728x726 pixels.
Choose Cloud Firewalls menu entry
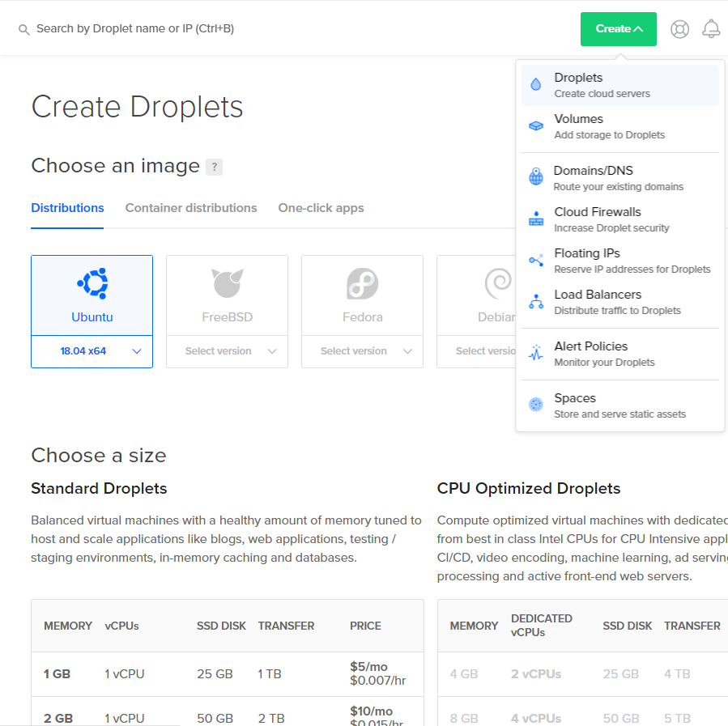pyautogui.click(x=619, y=219)
